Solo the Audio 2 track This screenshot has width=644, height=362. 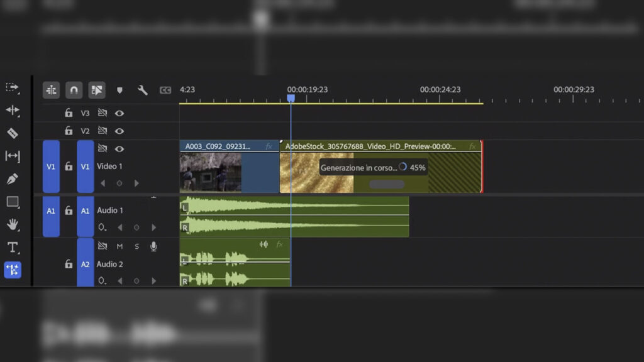click(x=136, y=246)
